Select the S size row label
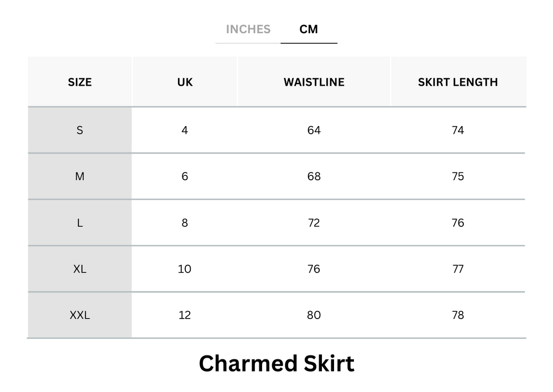This screenshot has width=553, height=392. coord(80,130)
